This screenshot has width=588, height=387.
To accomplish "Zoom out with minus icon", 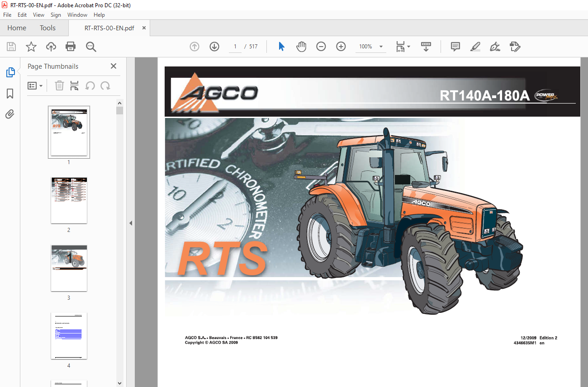I will 321,47.
